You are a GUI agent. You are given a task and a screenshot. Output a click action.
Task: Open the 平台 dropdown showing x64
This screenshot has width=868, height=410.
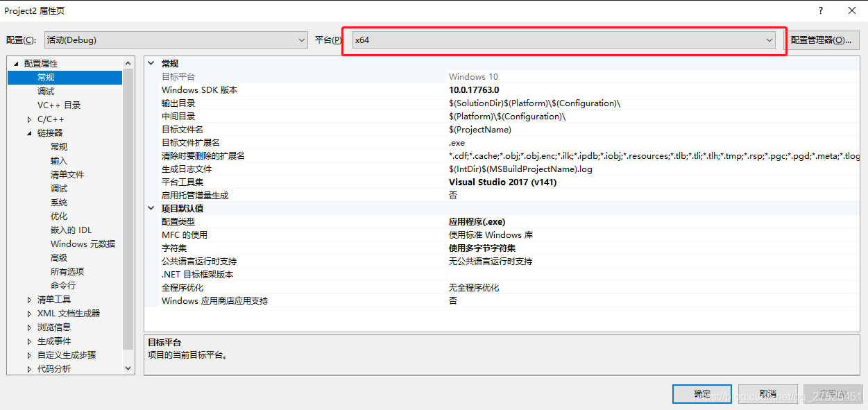tap(769, 40)
